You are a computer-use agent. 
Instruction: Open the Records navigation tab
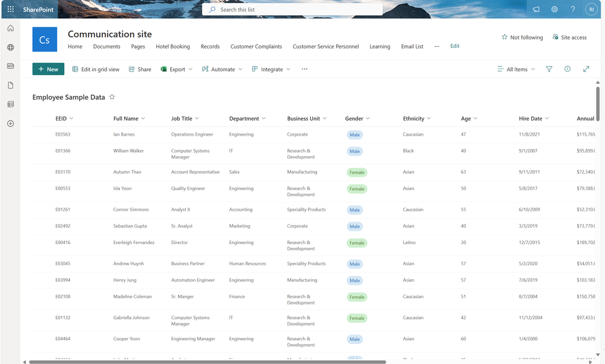[x=210, y=46]
